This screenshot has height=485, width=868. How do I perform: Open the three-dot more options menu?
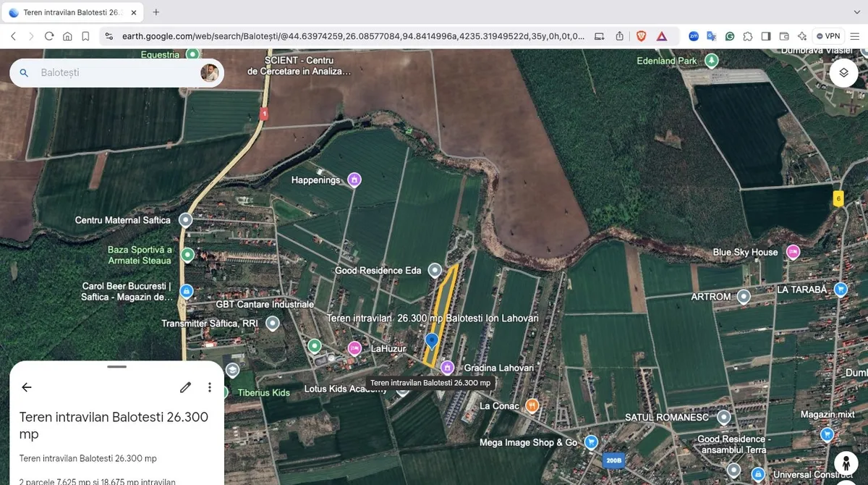[210, 387]
